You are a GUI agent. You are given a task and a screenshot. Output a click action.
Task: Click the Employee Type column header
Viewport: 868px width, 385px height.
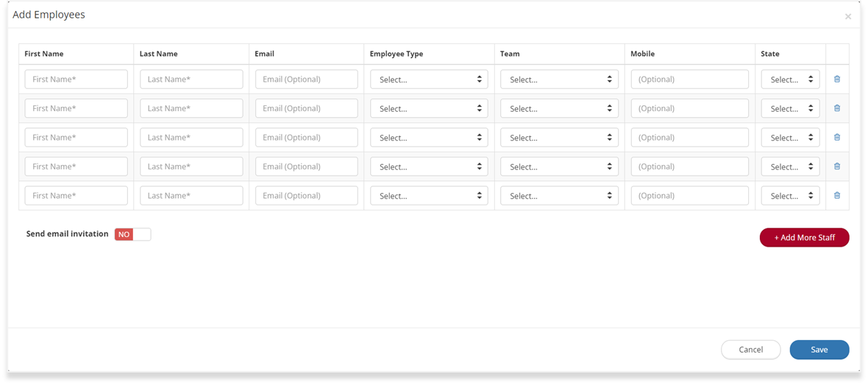pos(396,54)
